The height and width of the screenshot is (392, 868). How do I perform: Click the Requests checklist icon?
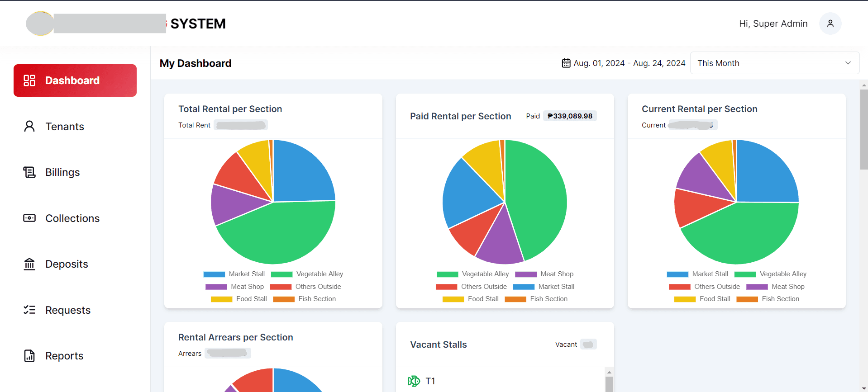[29, 310]
